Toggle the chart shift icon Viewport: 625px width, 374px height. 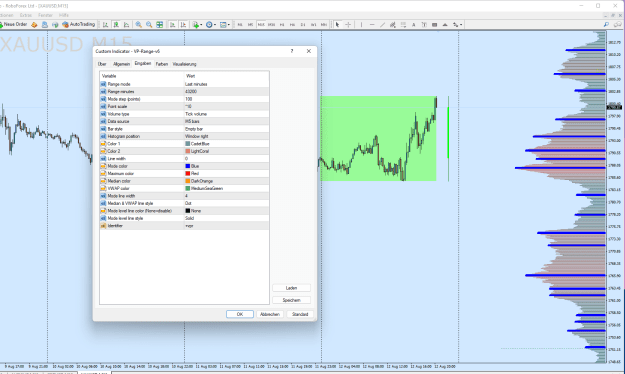click(183, 25)
